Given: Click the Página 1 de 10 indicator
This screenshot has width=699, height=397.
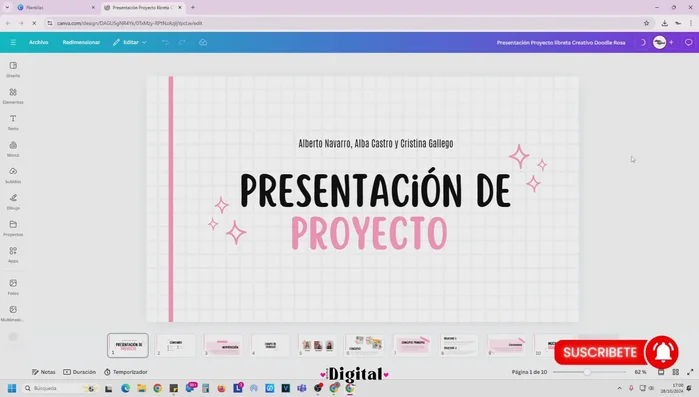Looking at the screenshot, I should 529,372.
